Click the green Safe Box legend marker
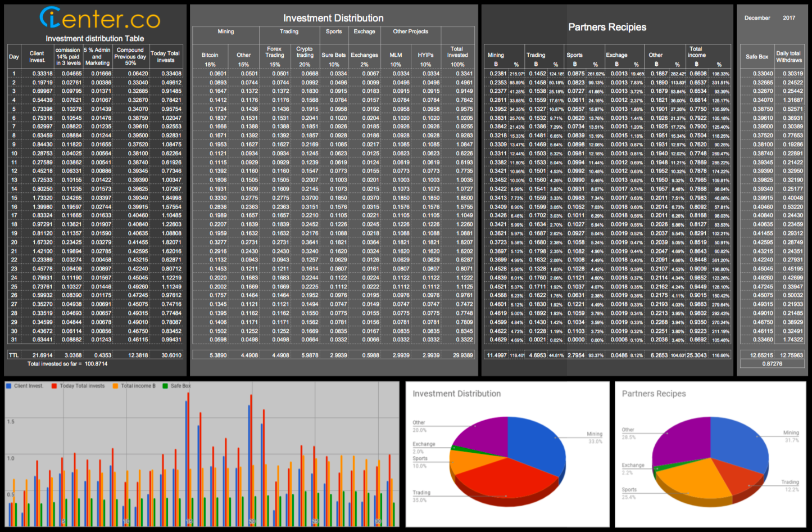 tap(165, 386)
